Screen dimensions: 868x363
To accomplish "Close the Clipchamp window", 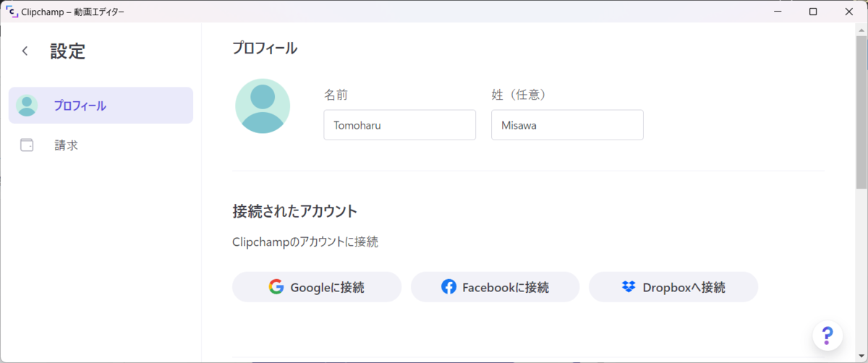I will [848, 12].
